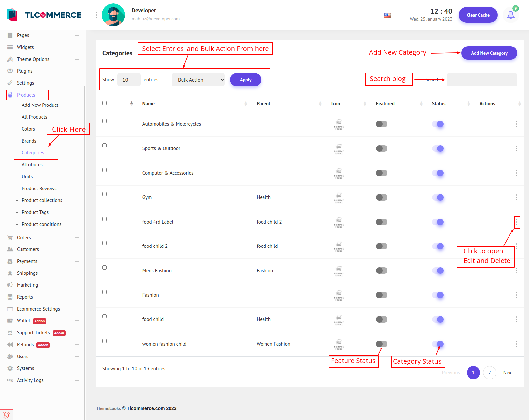Screen dimensions: 529x420
Task: Expand the Orders sidebar menu
Action: click(x=77, y=238)
